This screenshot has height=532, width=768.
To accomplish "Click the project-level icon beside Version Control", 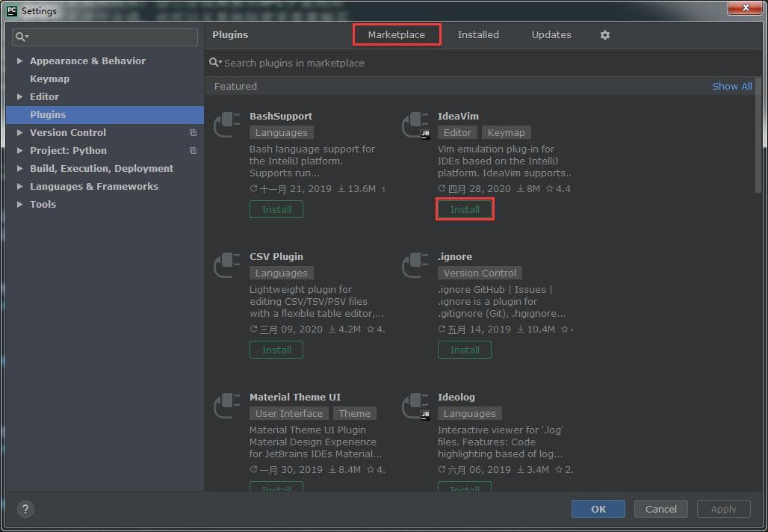I will [193, 133].
